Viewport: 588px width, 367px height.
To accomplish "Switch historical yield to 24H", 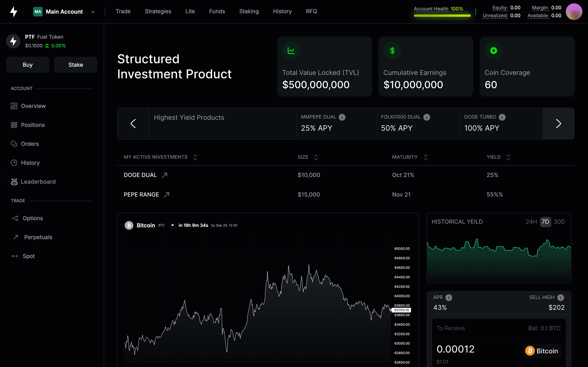I will pyautogui.click(x=531, y=222).
